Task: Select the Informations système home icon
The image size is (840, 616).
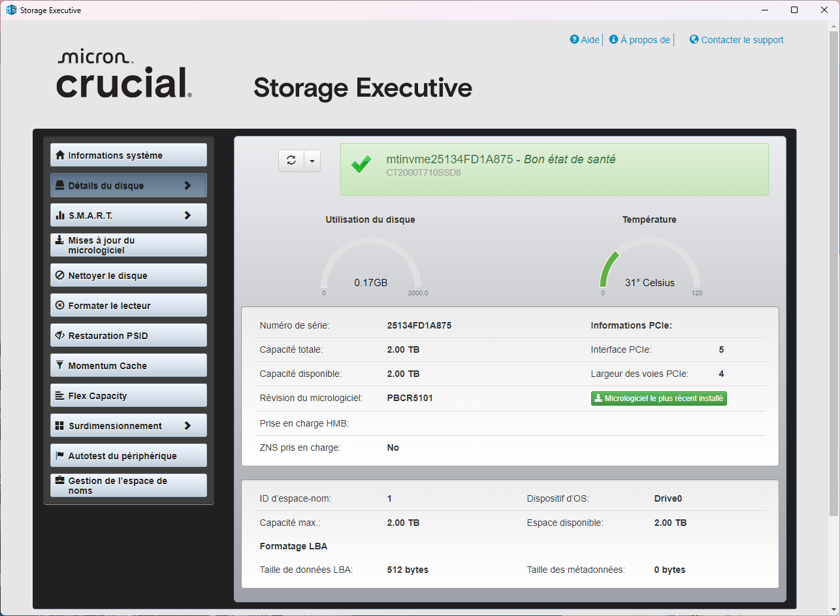Action: click(x=59, y=155)
